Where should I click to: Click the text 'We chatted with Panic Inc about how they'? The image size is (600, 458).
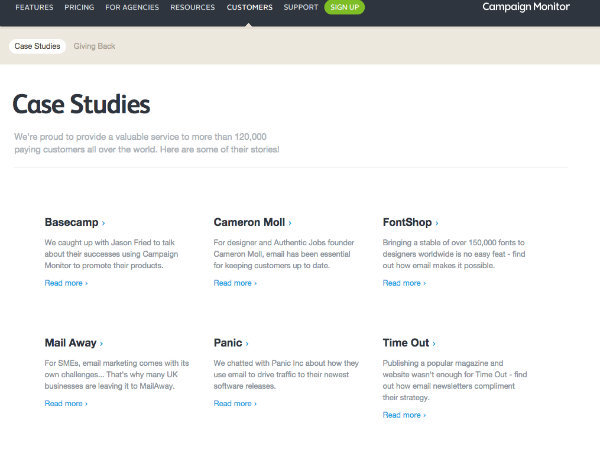[286, 363]
